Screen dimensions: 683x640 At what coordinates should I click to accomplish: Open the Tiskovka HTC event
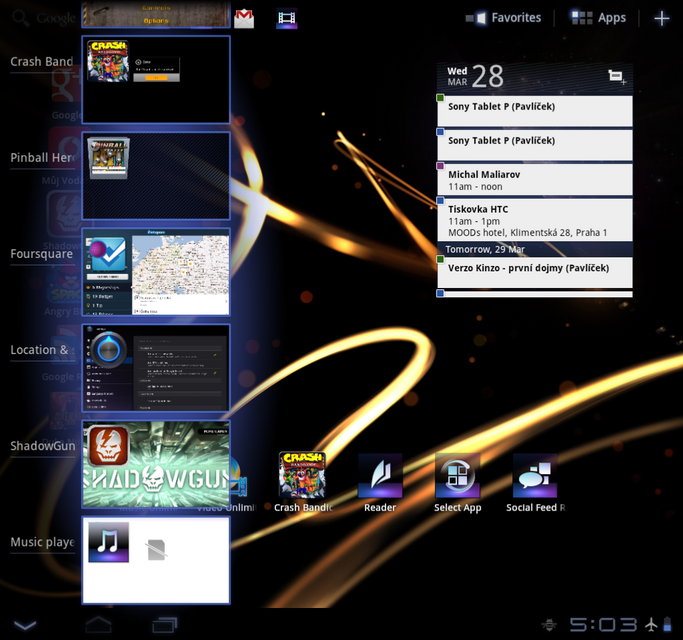tap(534, 220)
